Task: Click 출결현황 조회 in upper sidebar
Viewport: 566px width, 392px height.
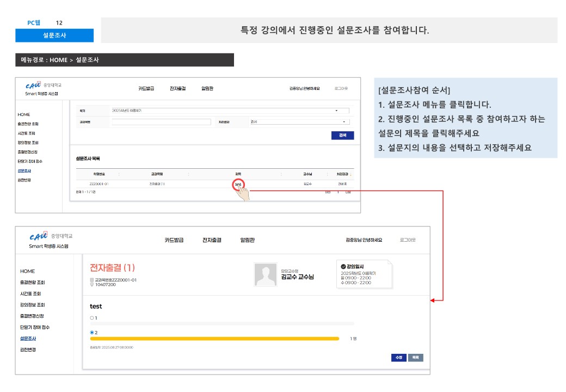Action: [28, 124]
